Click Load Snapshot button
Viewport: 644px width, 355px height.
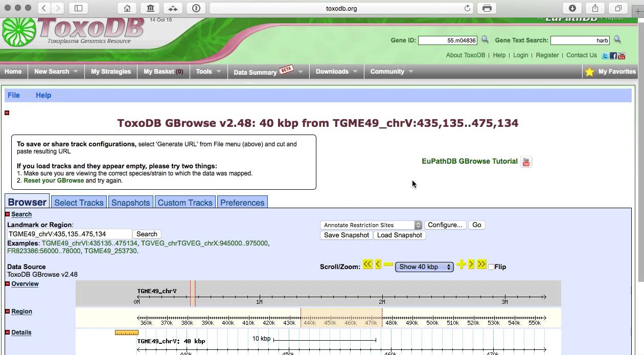400,235
